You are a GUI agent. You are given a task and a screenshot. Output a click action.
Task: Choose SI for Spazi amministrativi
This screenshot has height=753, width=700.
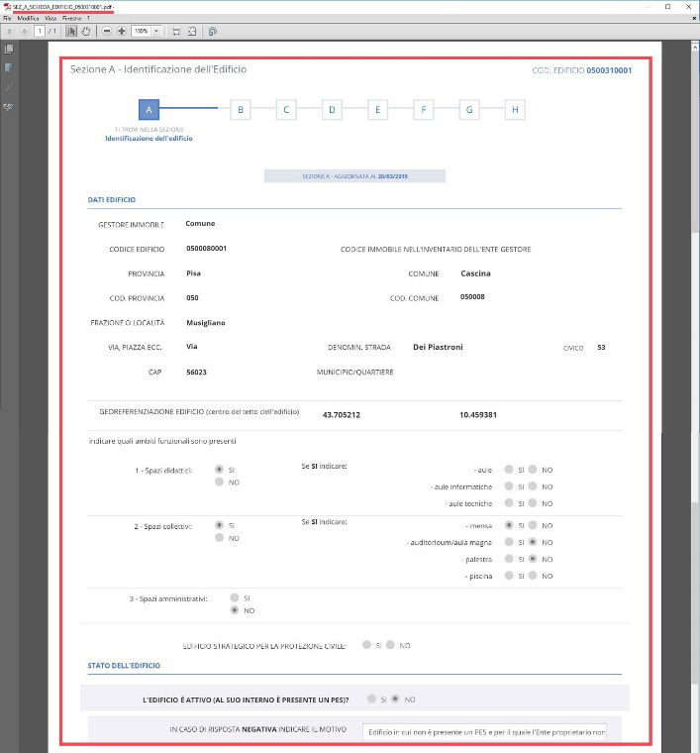coord(234,597)
